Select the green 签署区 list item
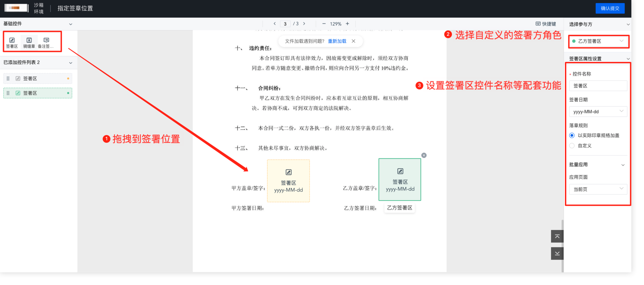 (38, 93)
